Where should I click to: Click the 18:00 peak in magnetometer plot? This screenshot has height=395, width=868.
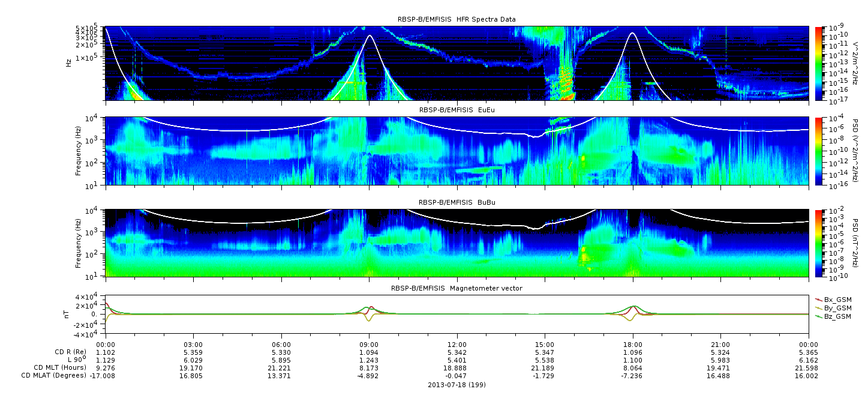[x=633, y=307]
